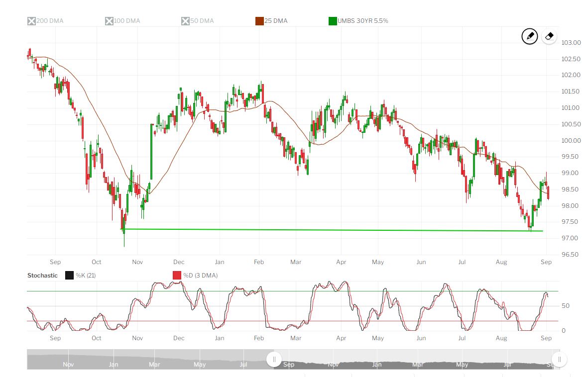Click the 103.00 price axis label
This screenshot has height=377, width=588.
pos(571,43)
